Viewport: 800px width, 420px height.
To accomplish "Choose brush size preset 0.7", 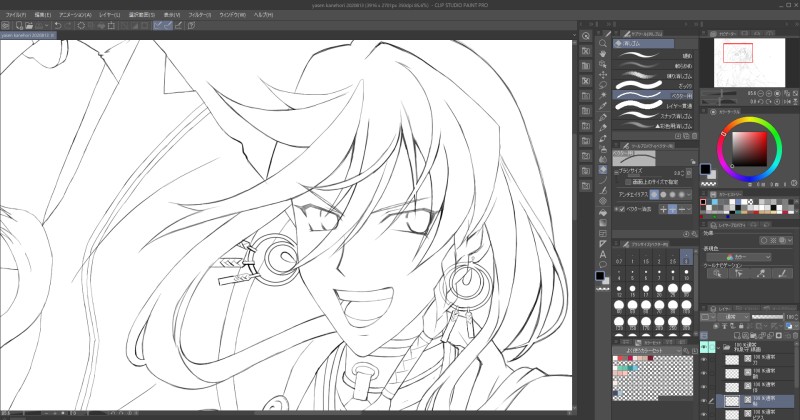I will pyautogui.click(x=619, y=258).
